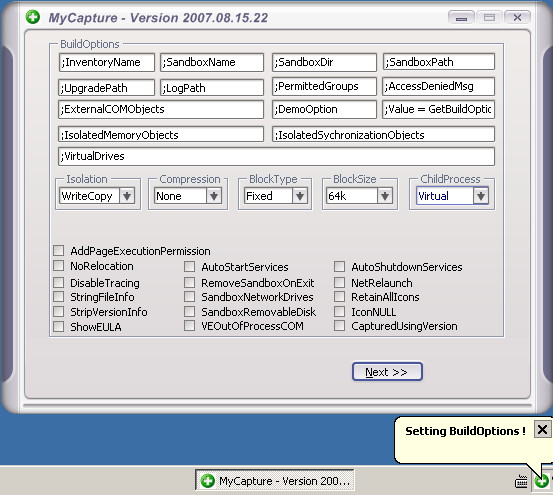This screenshot has width=553, height=495.
Task: Toggle the NoRelocation checkbox
Action: coord(59,265)
